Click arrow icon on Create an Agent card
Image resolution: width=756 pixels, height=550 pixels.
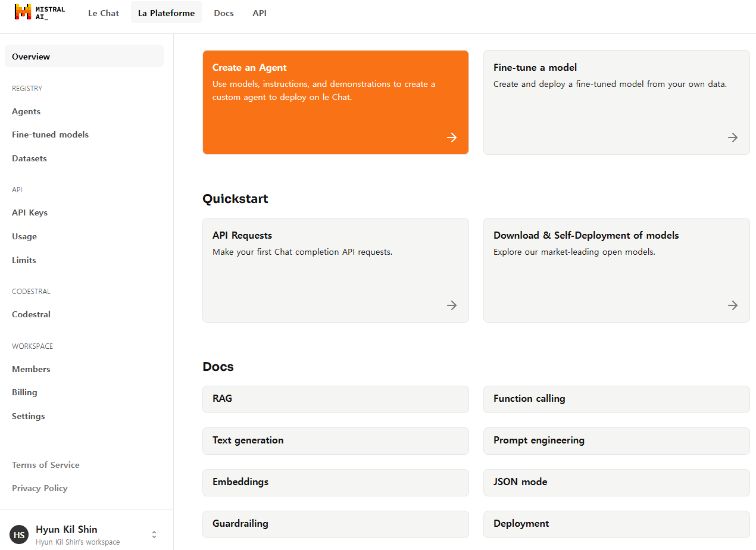pos(452,137)
